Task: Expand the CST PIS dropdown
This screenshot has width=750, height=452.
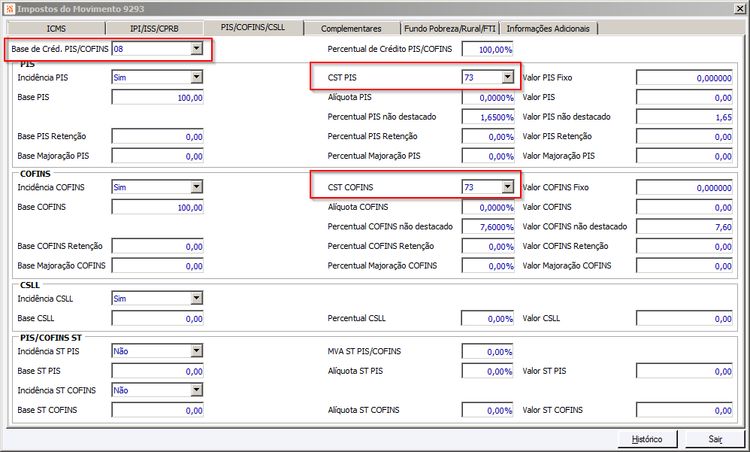Action: click(507, 77)
